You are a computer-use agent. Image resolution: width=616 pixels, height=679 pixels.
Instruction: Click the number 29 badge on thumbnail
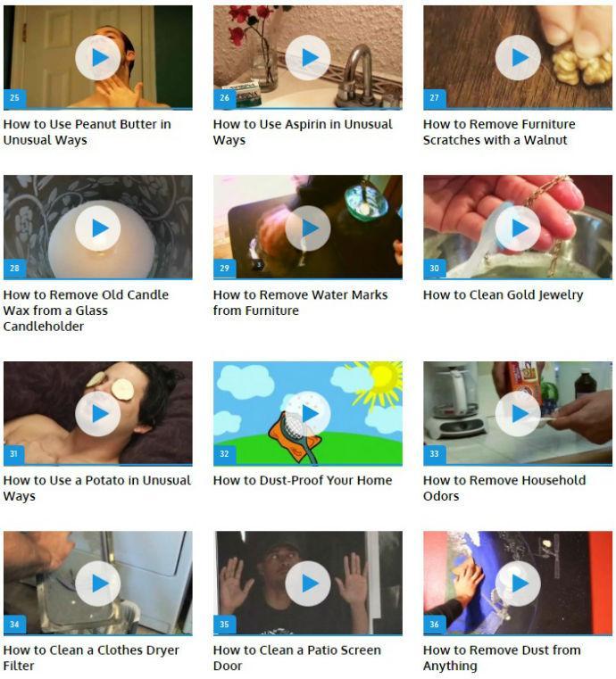click(x=224, y=268)
